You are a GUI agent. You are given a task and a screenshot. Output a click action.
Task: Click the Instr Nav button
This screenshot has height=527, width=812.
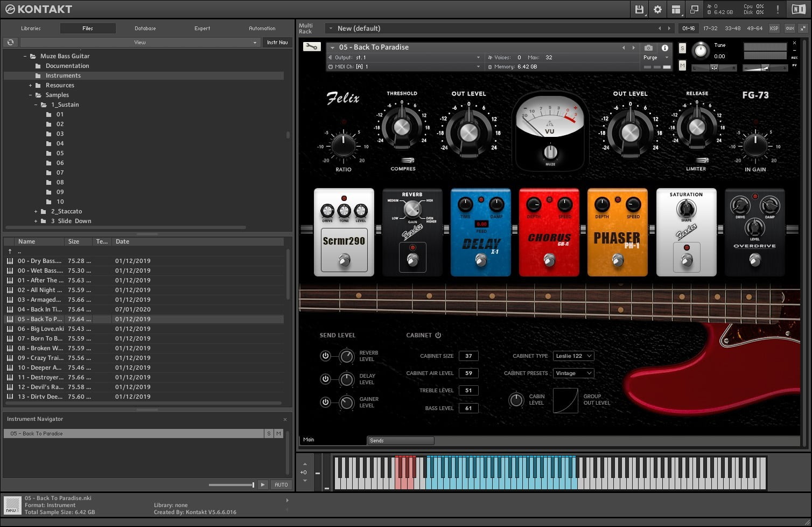tap(277, 42)
